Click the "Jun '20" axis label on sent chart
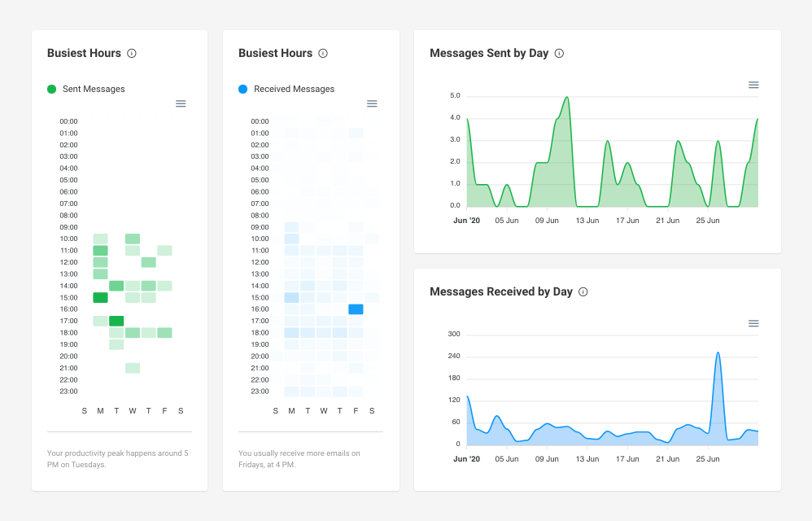 tap(466, 220)
